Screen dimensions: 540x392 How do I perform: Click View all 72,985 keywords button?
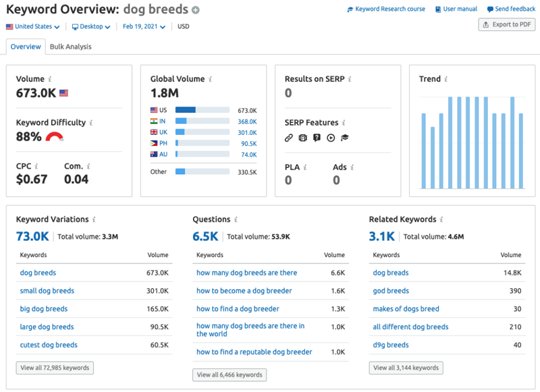(55, 368)
